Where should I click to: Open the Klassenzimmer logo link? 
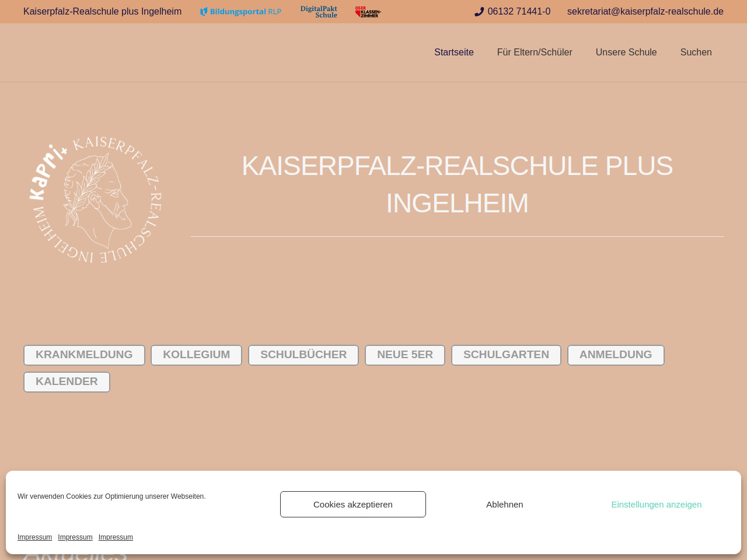pos(368,12)
